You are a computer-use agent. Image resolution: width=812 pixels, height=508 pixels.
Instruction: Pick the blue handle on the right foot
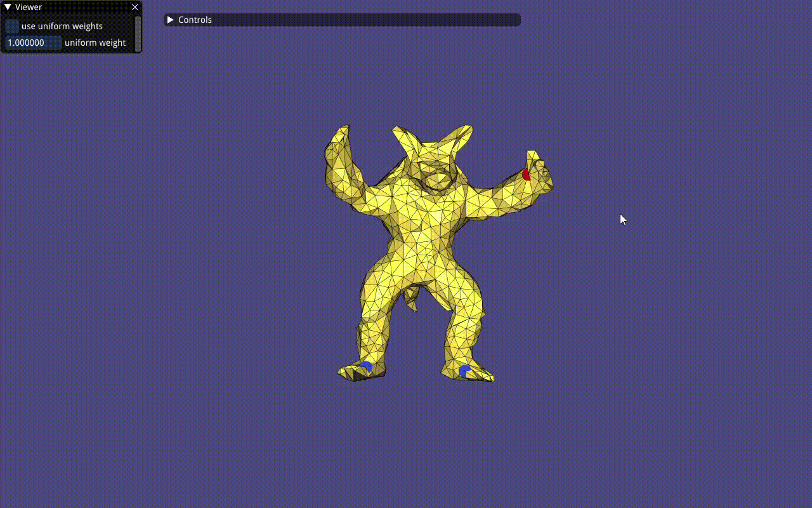click(464, 371)
